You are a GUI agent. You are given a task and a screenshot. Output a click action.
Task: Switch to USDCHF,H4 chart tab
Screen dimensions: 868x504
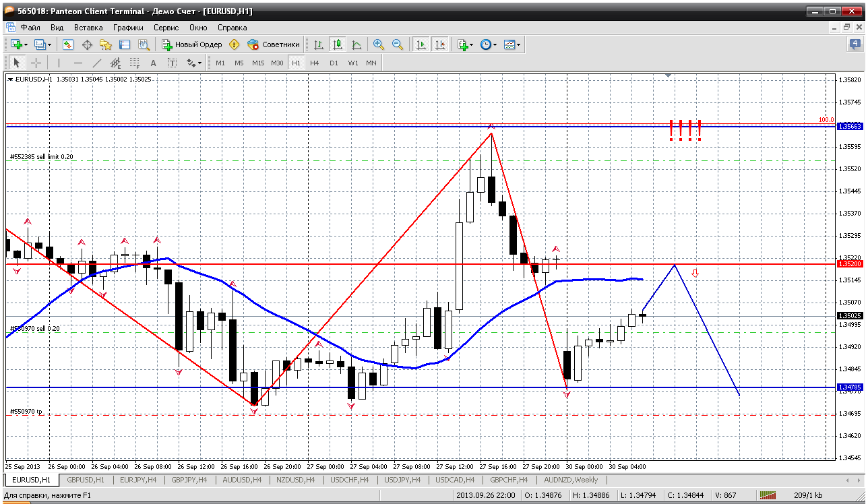tap(350, 480)
